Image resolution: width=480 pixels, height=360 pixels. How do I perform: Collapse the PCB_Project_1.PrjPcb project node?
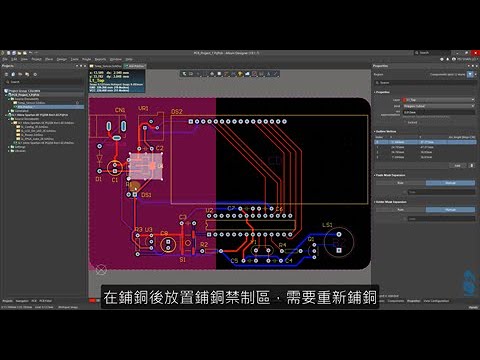click(6, 95)
